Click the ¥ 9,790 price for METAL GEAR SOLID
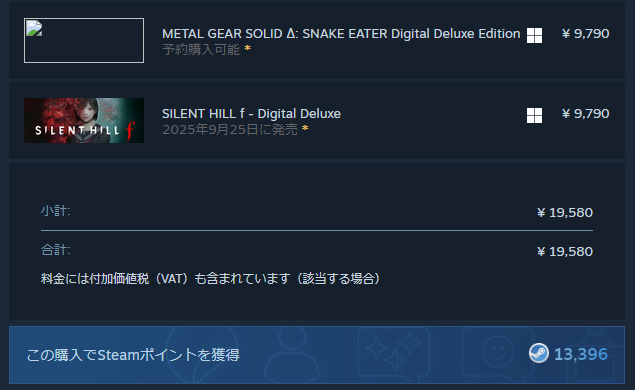 coord(586,34)
